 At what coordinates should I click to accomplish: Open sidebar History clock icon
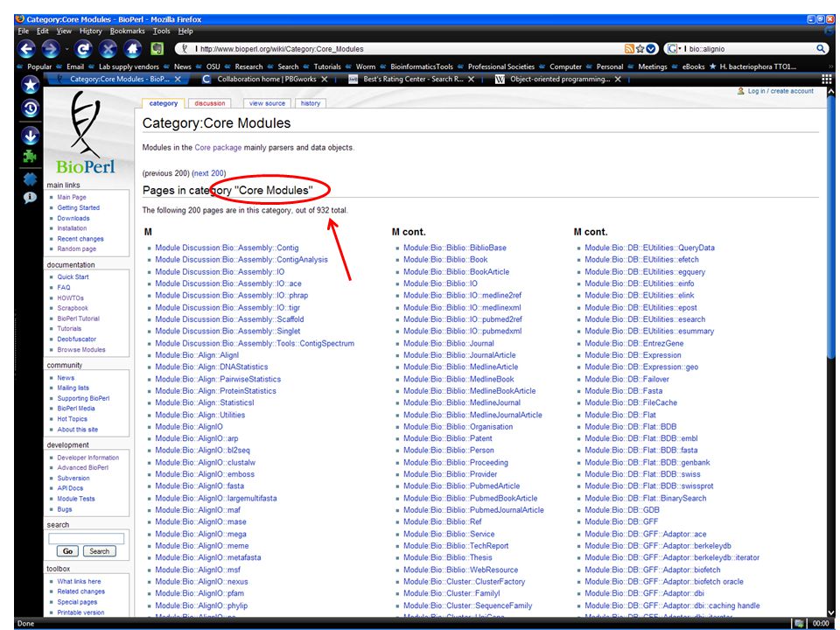(x=31, y=108)
